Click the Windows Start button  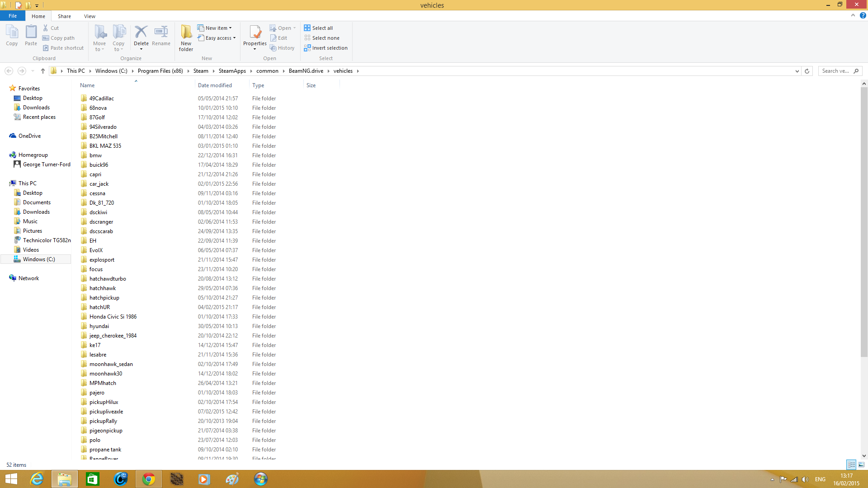(x=11, y=479)
